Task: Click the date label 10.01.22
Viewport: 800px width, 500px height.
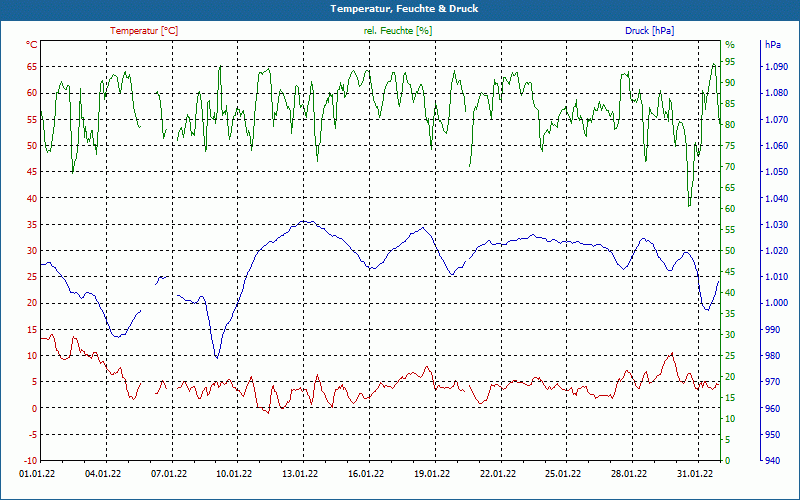Action: [234, 474]
